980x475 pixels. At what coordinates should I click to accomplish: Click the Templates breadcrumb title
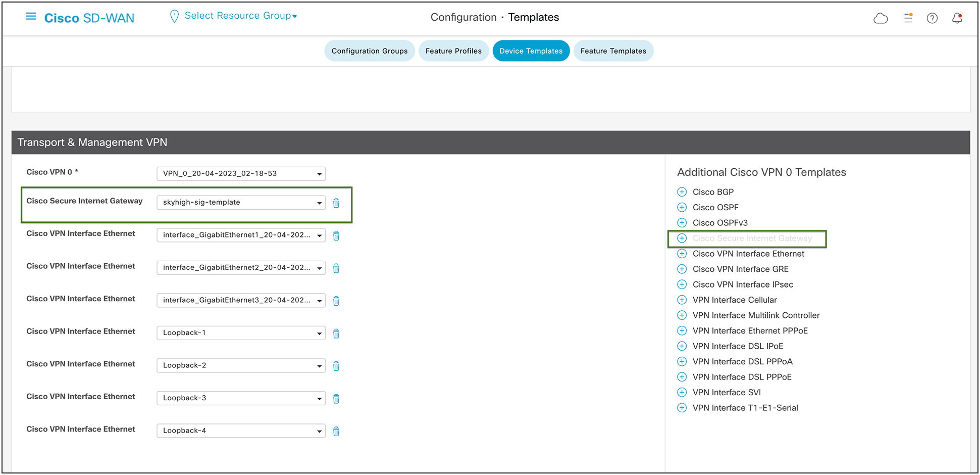534,17
